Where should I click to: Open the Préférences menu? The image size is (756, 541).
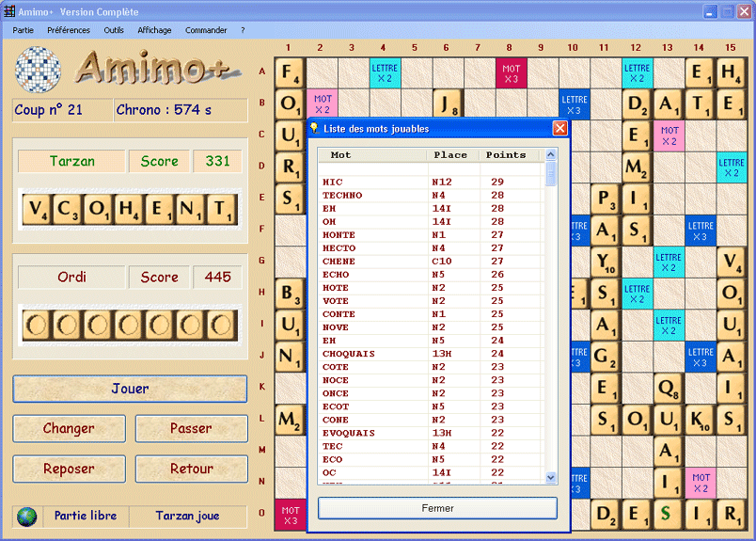click(69, 30)
